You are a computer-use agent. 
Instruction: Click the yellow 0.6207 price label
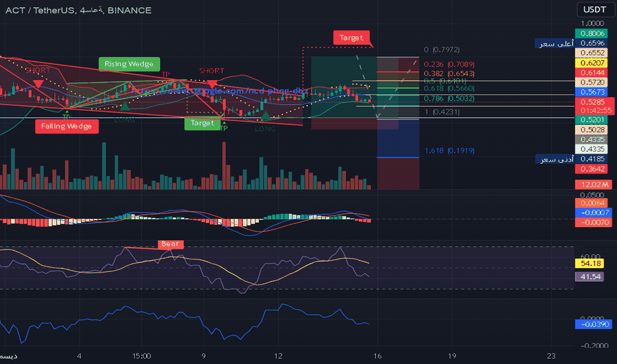click(592, 62)
